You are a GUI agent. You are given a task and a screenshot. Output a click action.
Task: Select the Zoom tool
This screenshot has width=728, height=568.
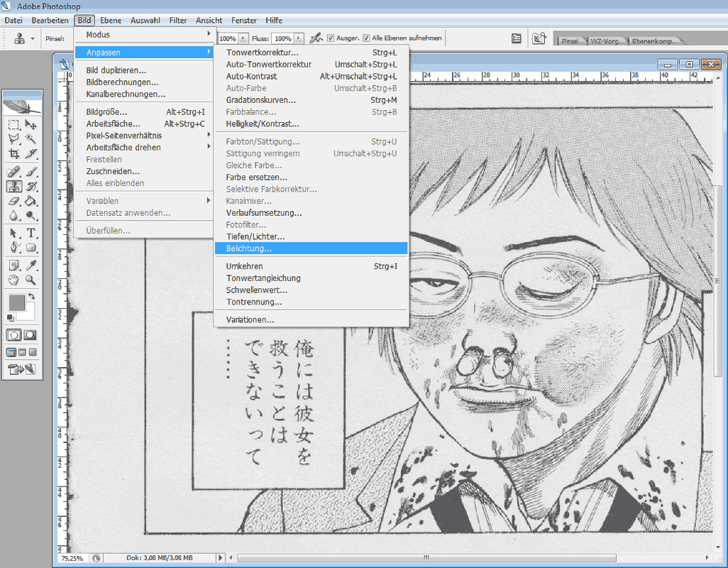31,280
